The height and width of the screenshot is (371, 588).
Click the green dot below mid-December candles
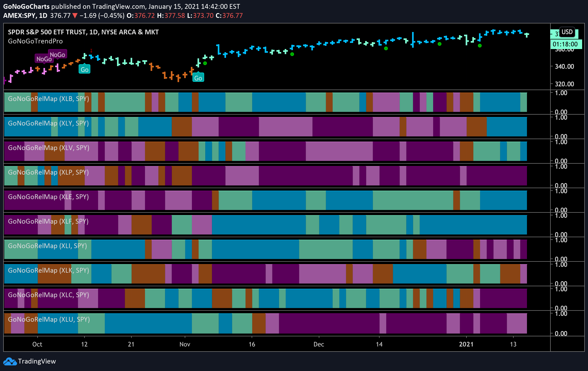386,48
